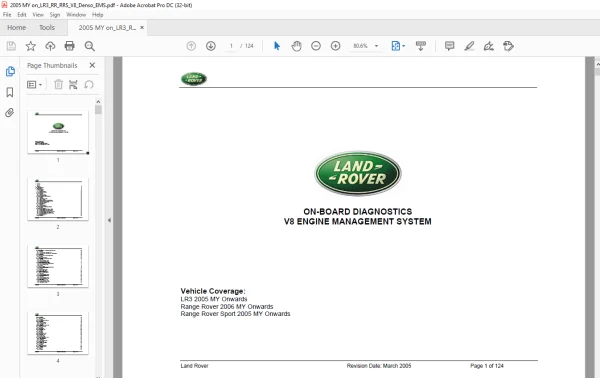Viewport: 600px width, 378px height.
Task: Open the Window menu
Action: coord(76,15)
